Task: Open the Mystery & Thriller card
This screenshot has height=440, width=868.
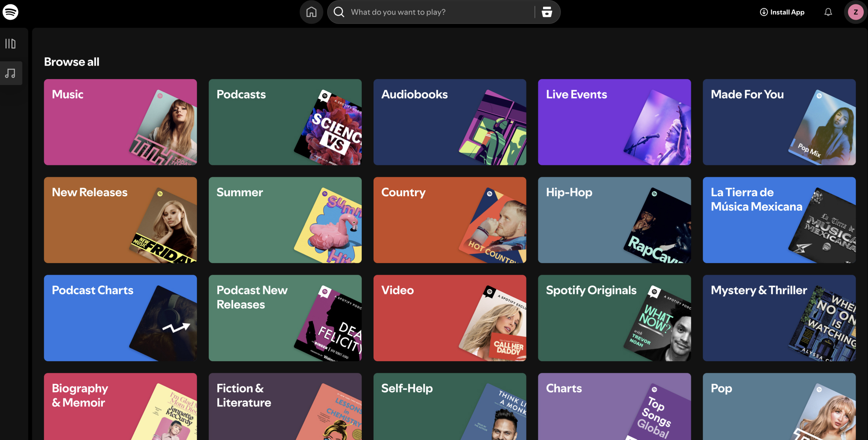Action: pos(779,318)
